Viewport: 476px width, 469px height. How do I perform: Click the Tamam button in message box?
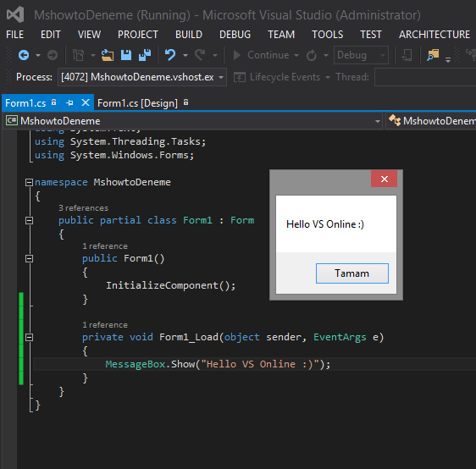(x=352, y=273)
